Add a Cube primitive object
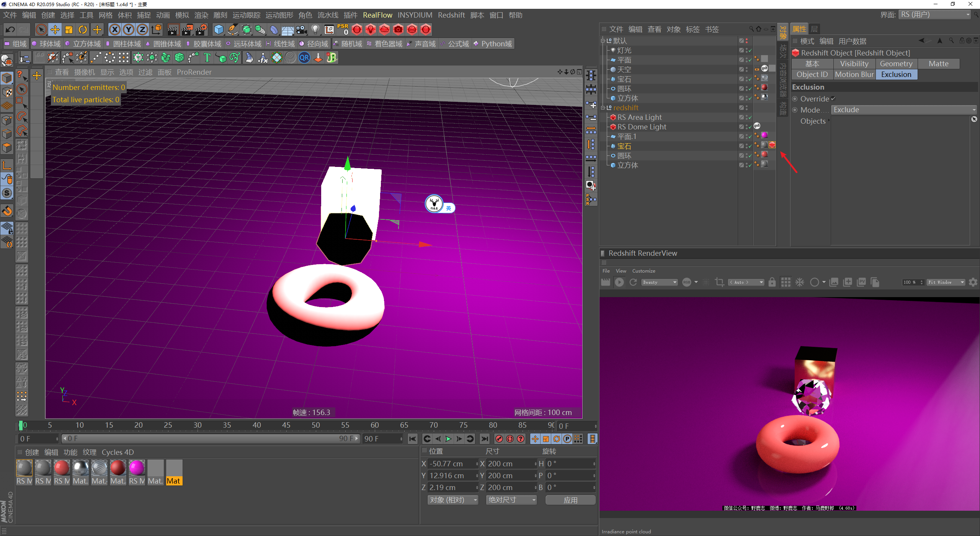The height and width of the screenshot is (536, 980). coord(219,29)
